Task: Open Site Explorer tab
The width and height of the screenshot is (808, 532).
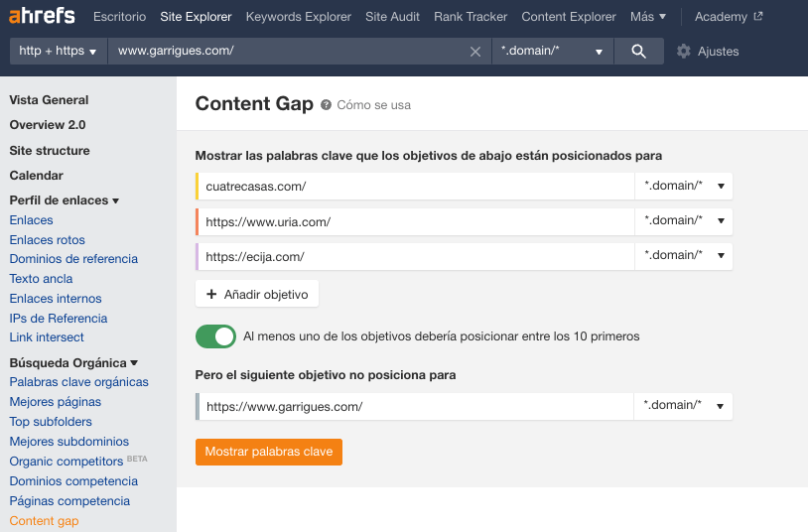Action: tap(196, 17)
